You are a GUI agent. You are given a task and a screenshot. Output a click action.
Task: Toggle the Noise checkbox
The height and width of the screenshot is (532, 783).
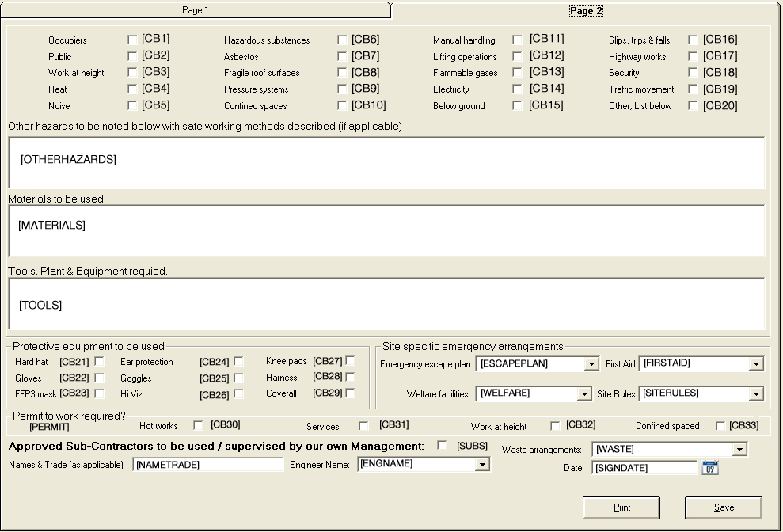point(132,105)
